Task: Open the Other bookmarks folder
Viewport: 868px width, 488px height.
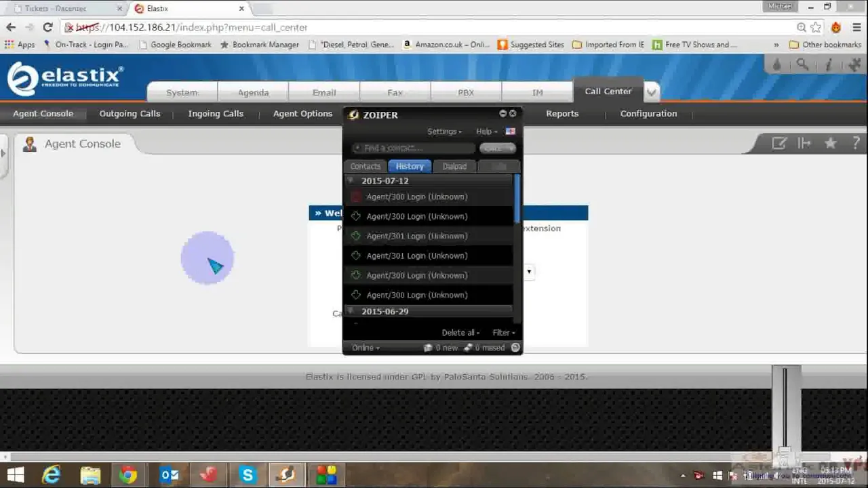Action: click(825, 45)
